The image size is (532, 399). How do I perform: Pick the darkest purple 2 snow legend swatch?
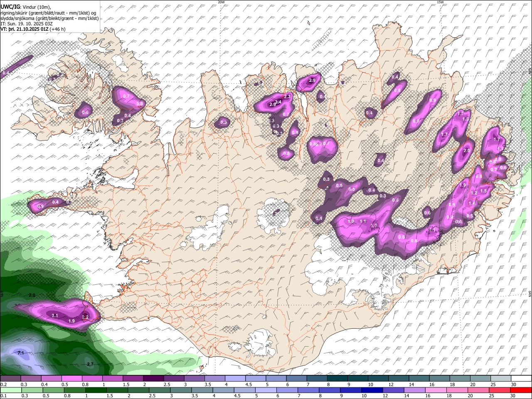pyautogui.click(x=153, y=379)
